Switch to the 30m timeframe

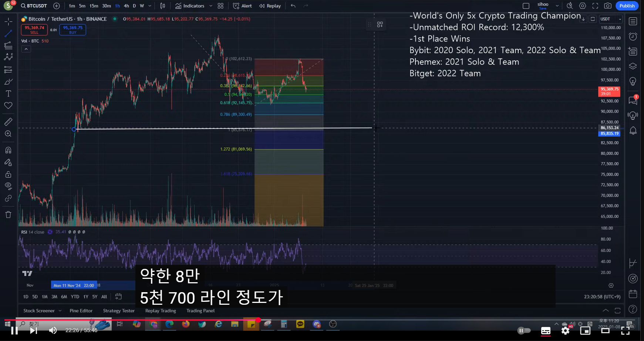pos(107,6)
